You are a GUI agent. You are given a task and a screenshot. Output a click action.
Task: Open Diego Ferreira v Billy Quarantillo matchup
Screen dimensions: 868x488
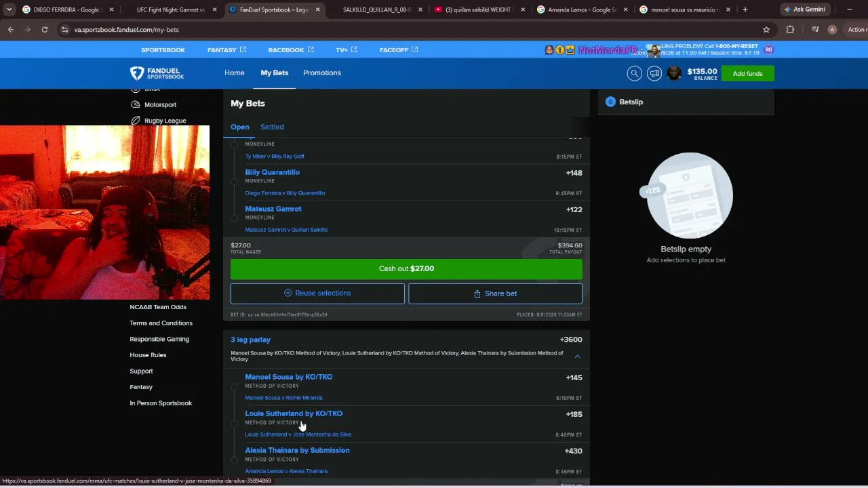285,193
